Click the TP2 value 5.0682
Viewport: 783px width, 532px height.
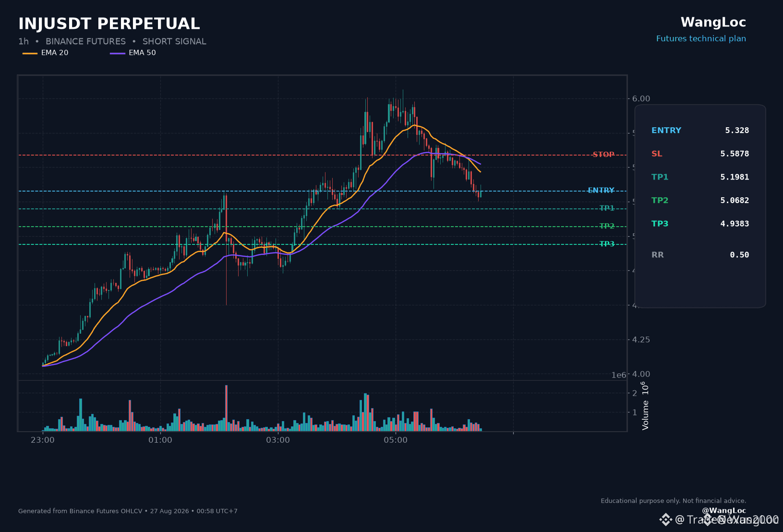click(735, 200)
